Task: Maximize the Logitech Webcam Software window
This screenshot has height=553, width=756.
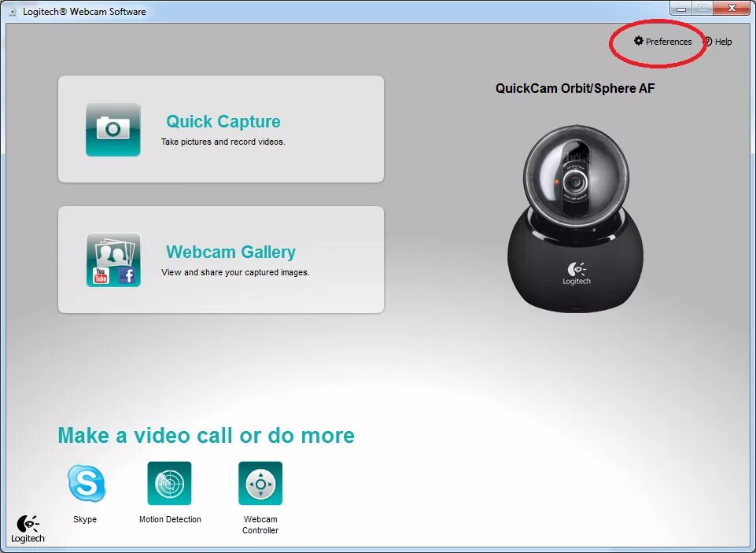Action: pyautogui.click(x=703, y=8)
